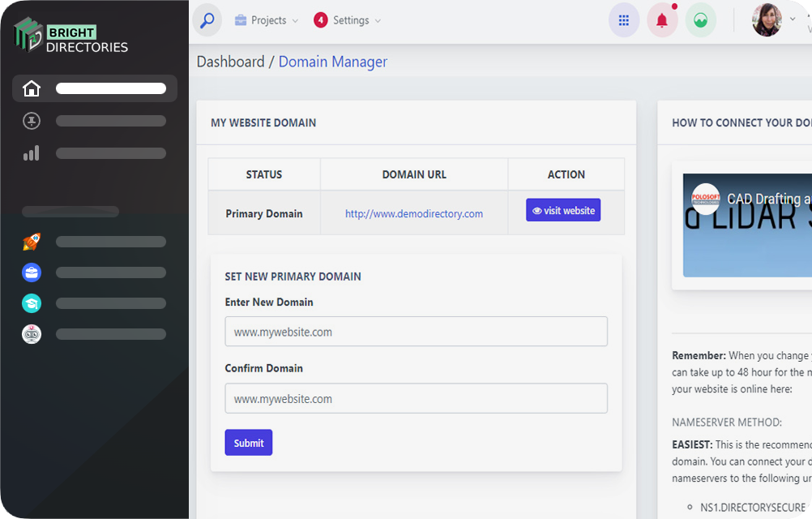Click the search magnifier icon
This screenshot has height=519, width=812.
207,20
